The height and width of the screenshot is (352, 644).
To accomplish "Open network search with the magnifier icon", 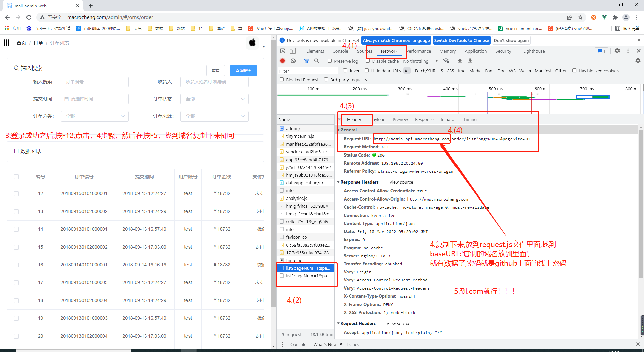I will pos(317,61).
